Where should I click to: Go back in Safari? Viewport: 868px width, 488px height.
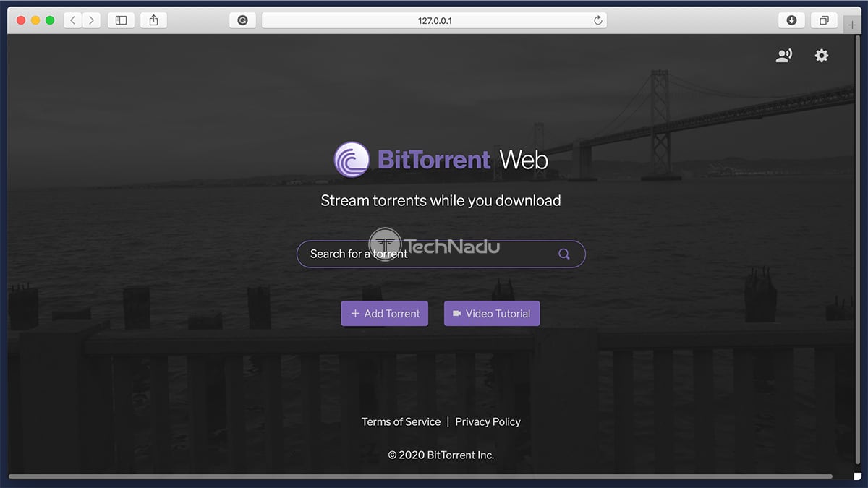point(72,20)
